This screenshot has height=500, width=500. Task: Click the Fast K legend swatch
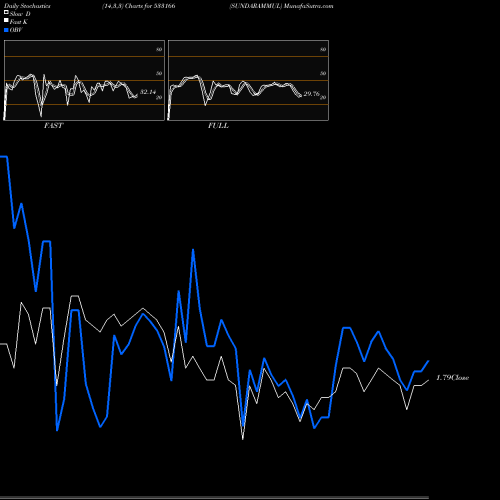click(6, 21)
